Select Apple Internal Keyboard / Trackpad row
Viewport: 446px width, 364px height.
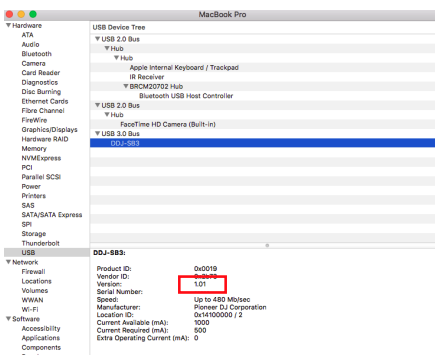coord(262,67)
